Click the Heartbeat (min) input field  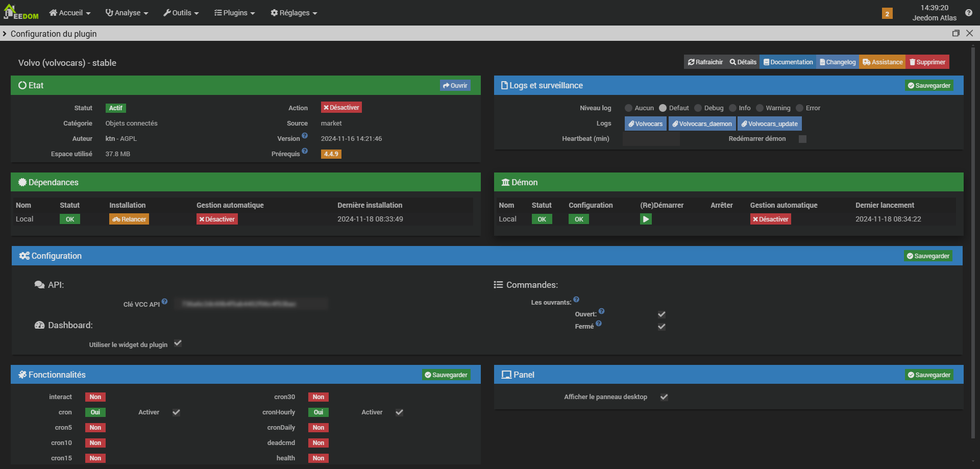click(651, 139)
